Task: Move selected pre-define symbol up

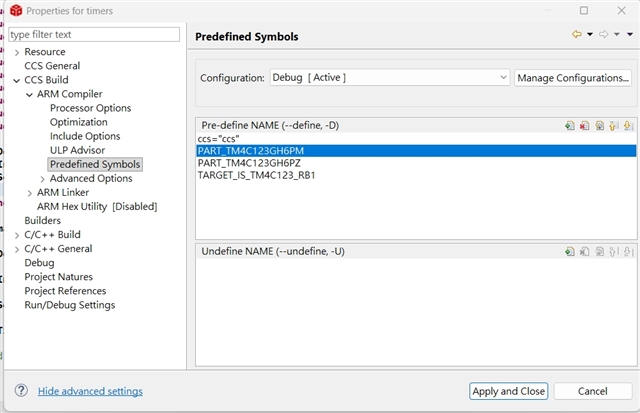Action: tap(613, 126)
